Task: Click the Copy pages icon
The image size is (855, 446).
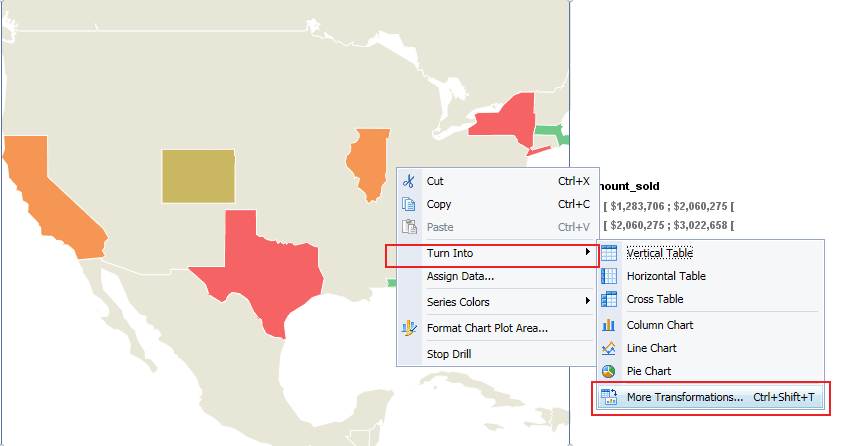Action: point(408,204)
